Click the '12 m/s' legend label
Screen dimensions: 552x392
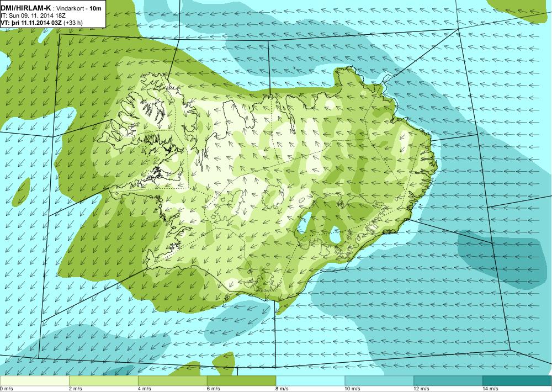pos(422,389)
